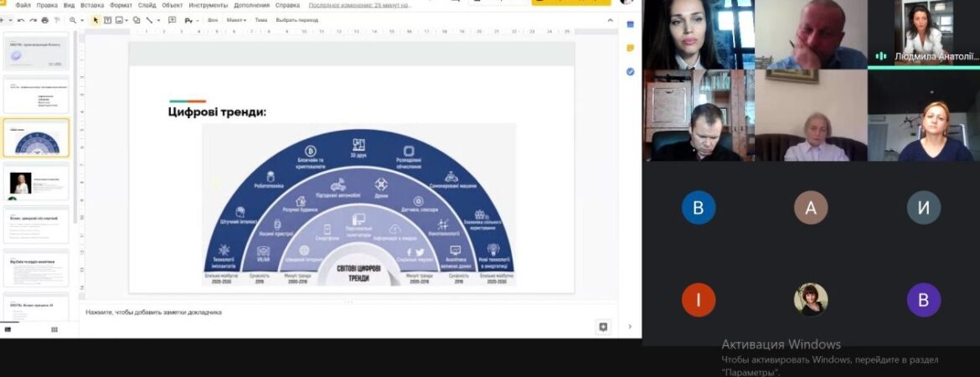
Task: Select the Shape tool
Action: pos(137,20)
